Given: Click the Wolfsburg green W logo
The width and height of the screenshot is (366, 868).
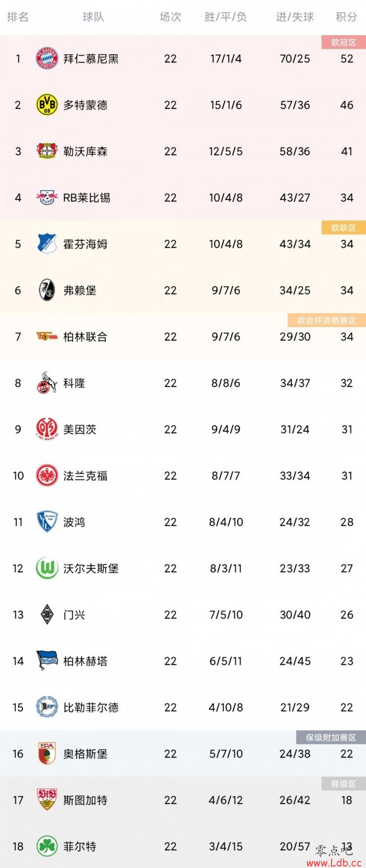Looking at the screenshot, I should point(47,568).
